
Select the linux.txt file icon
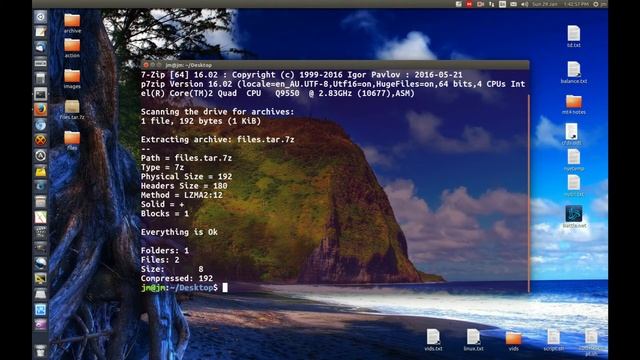(473, 340)
